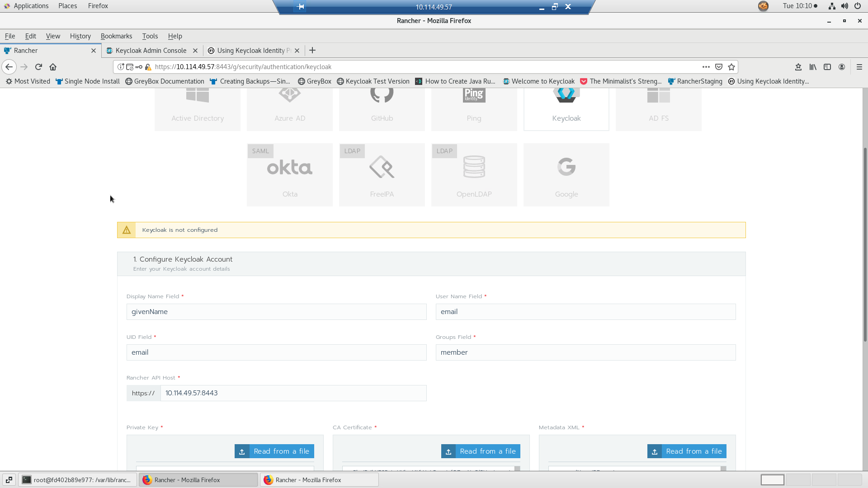Select Google as authentication provider
This screenshot has width=868, height=488.
pos(566,174)
